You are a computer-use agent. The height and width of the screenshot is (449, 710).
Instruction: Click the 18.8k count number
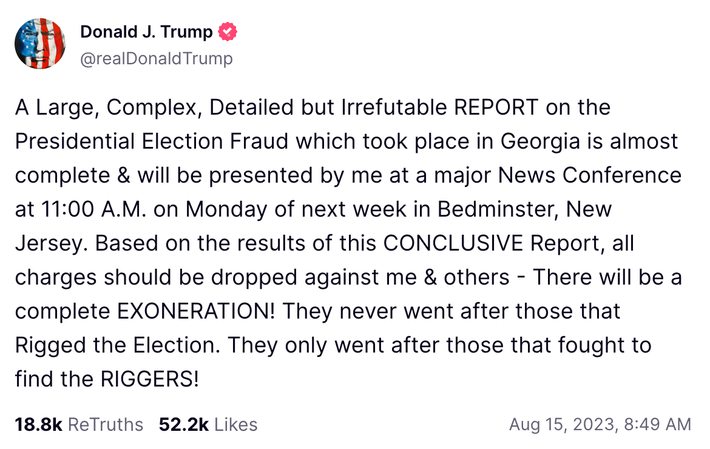tap(38, 425)
